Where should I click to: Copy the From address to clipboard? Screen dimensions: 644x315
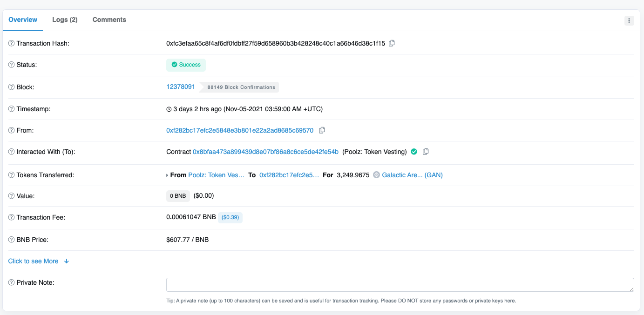[x=322, y=130]
